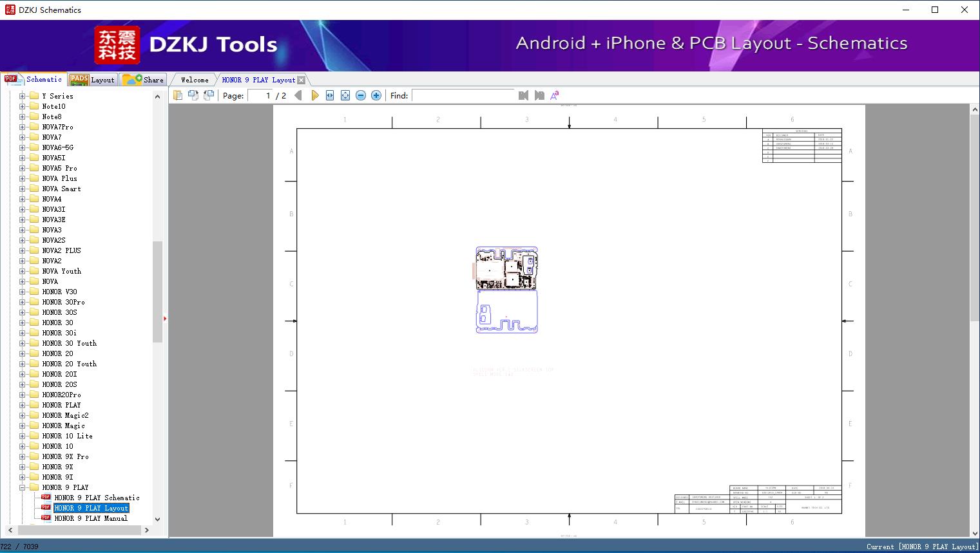Viewport: 980px width, 553px height.
Task: Zoom out of the layout
Action: 361,95
